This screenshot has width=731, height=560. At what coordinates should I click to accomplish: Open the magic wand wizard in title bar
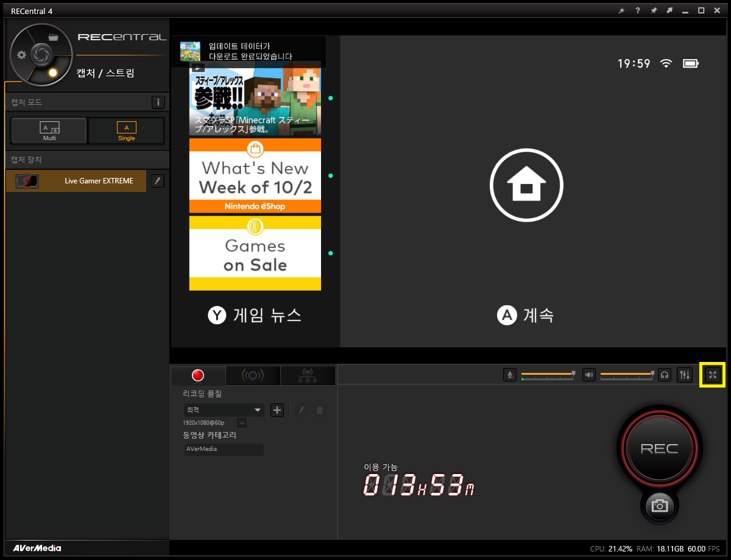621,10
